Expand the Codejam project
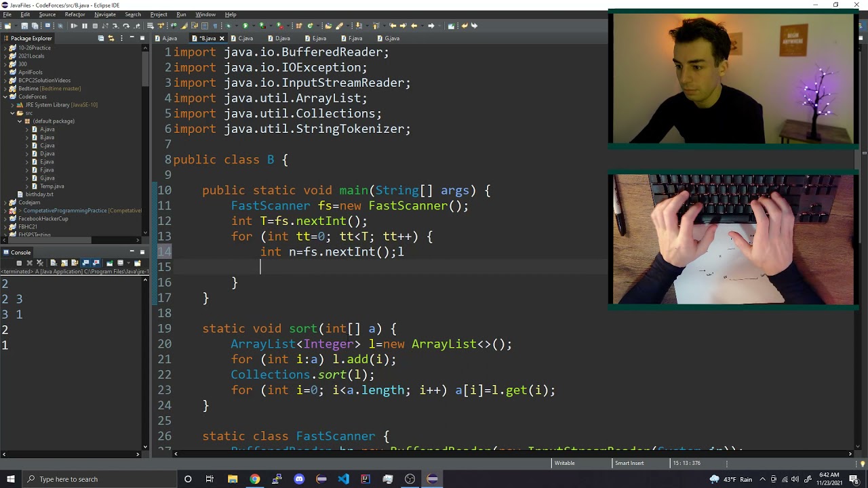The image size is (868, 488). click(x=5, y=203)
